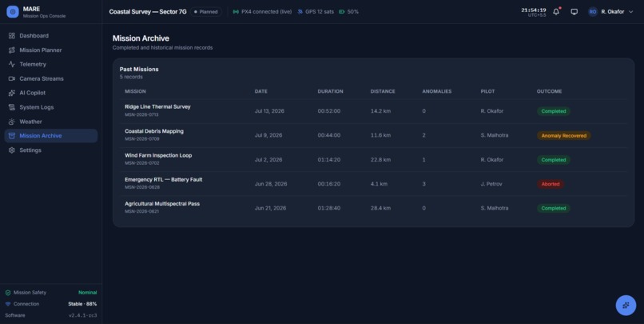This screenshot has width=644, height=324.
Task: Click mission ID MSN-2026-0709
Action: tap(141, 139)
